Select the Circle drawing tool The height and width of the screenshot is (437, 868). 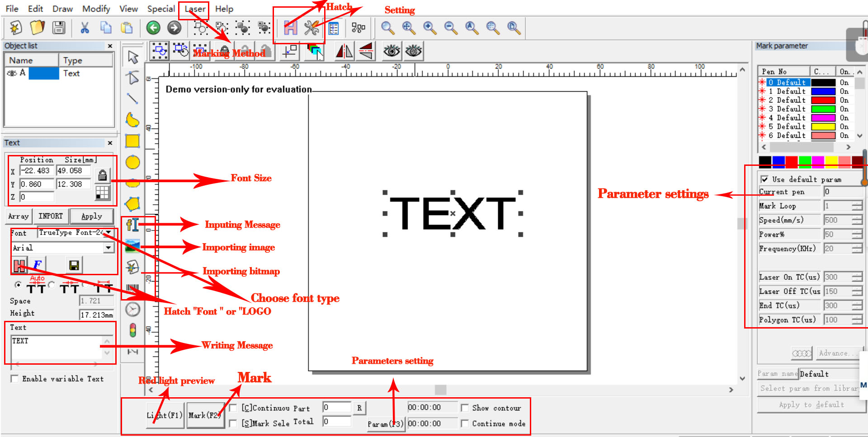(132, 162)
